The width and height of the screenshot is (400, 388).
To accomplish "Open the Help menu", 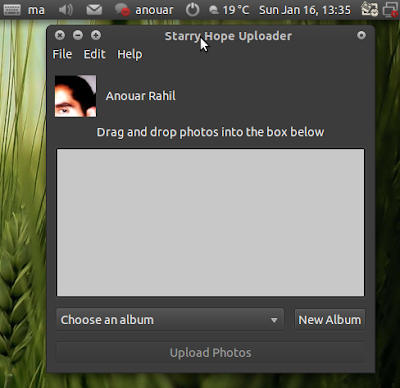I will 130,54.
